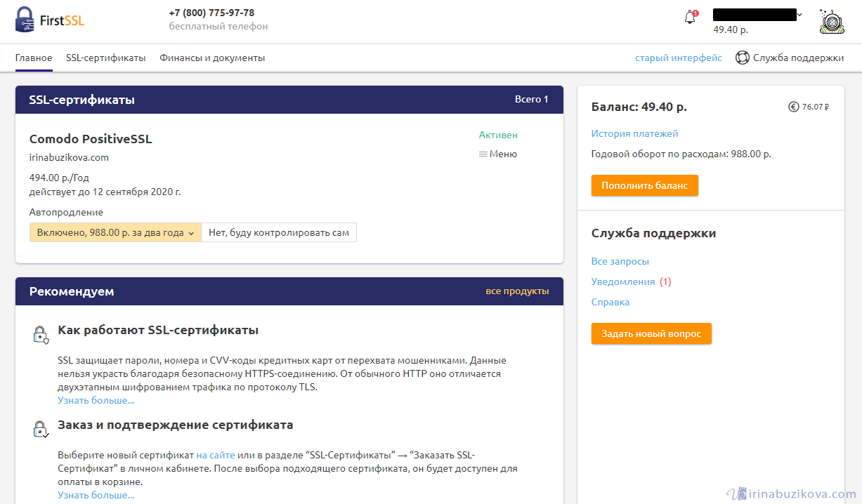Image resolution: width=862 pixels, height=504 pixels.
Task: Click the support lifebuoy icon
Action: [x=742, y=58]
